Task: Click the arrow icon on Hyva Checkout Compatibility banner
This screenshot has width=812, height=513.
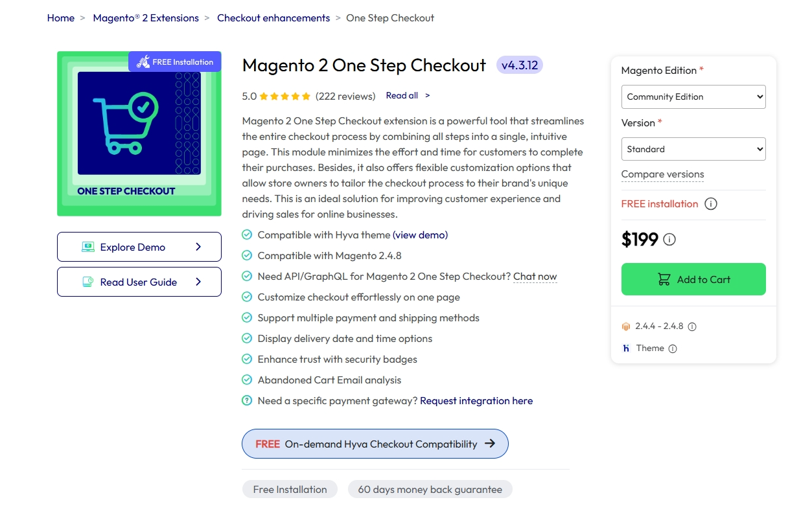Action: pos(491,444)
